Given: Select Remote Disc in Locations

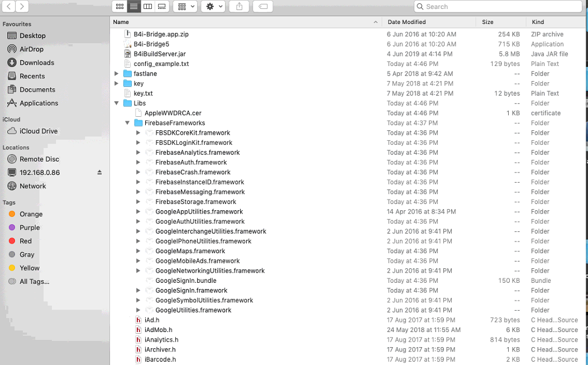Looking at the screenshot, I should [40, 159].
